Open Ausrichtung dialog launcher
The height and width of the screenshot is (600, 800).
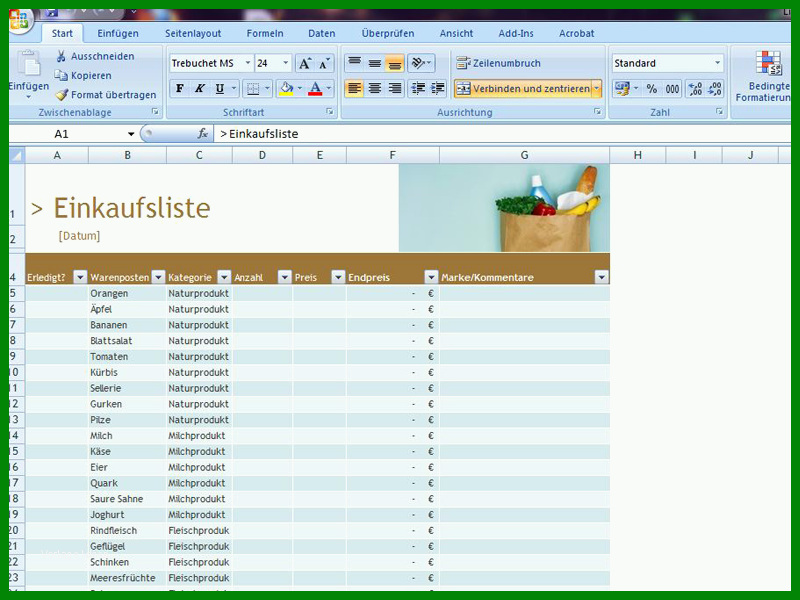[x=597, y=112]
